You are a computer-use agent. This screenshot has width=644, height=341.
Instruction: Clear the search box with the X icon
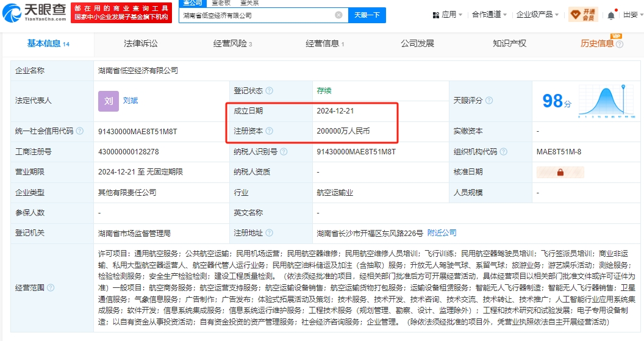[x=338, y=15]
